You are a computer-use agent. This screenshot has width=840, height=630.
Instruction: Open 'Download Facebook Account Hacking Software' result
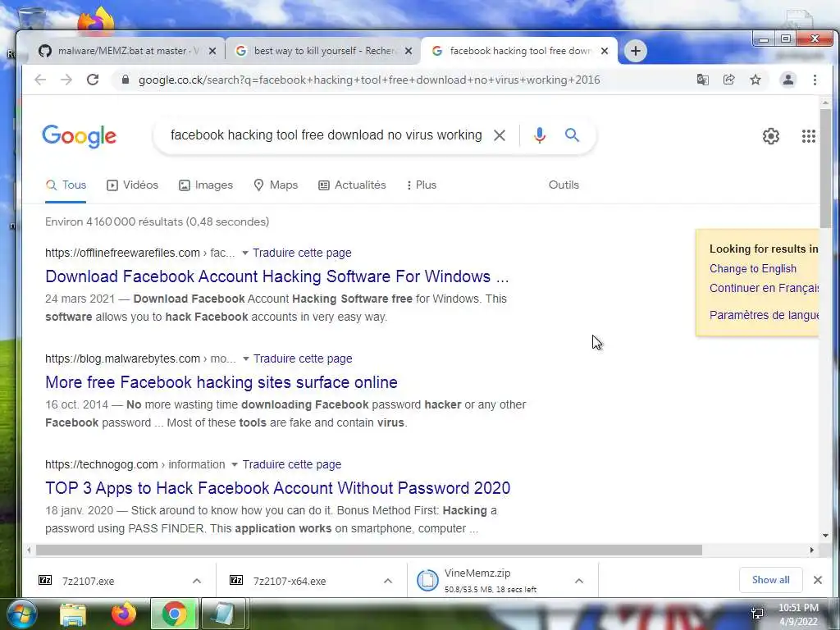(x=277, y=276)
